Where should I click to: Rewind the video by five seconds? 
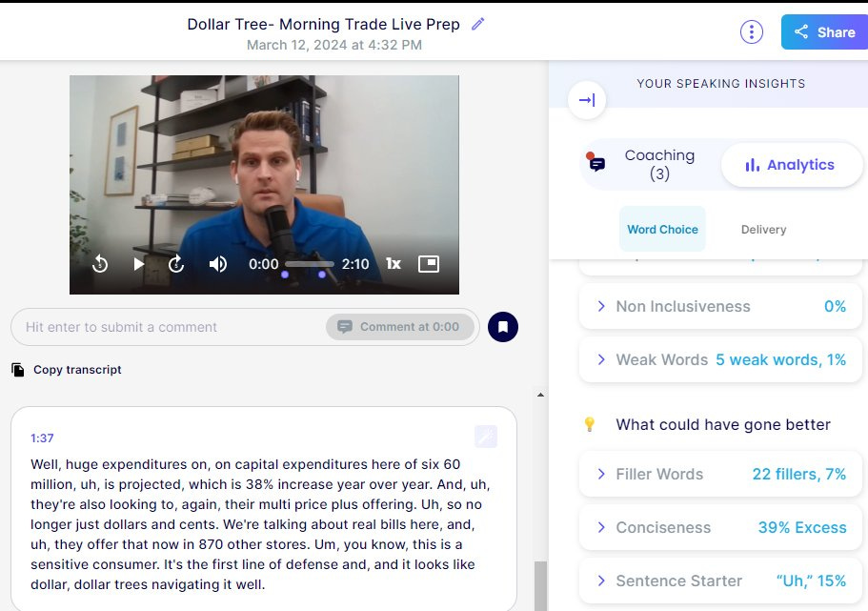click(x=100, y=264)
